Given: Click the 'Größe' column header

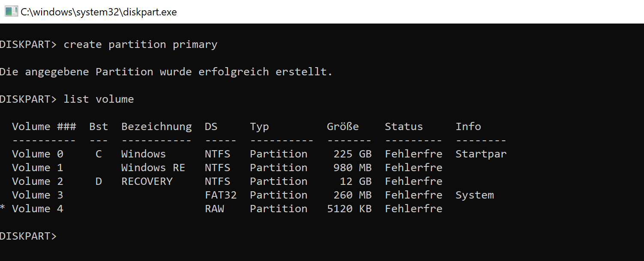Looking at the screenshot, I should click(x=342, y=127).
